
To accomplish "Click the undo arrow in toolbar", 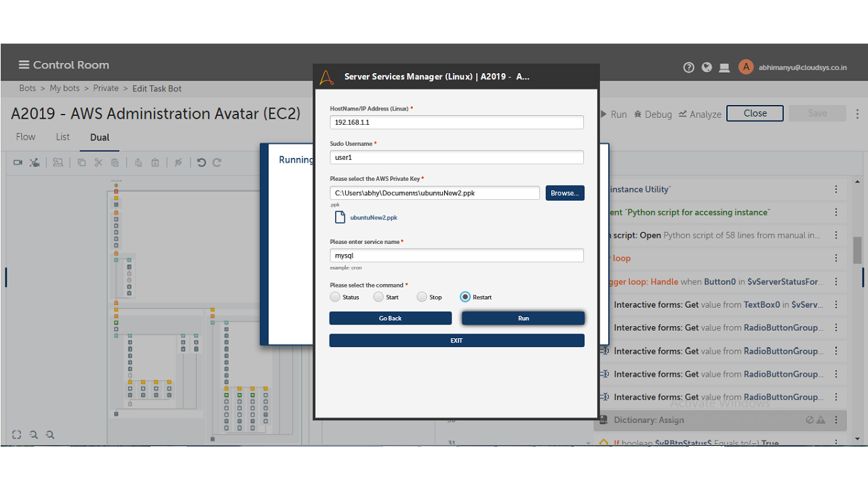I will 201,163.
